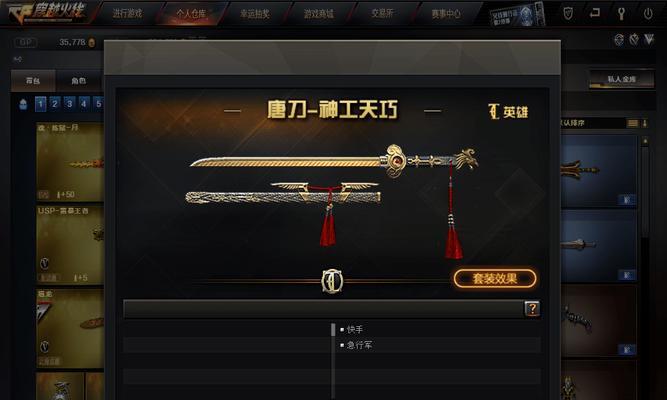The height and width of the screenshot is (400, 667).
Task: Toggle the list view icon next to sort
Action: pos(633,123)
